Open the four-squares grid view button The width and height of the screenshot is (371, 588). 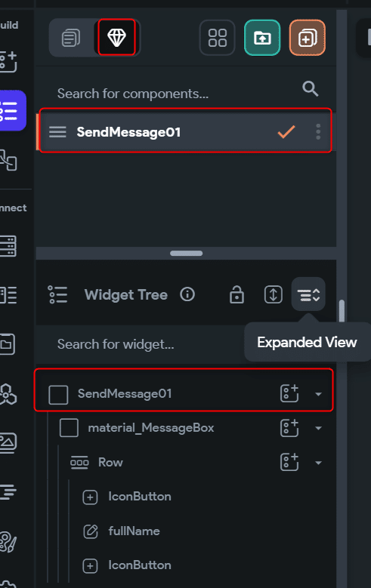[218, 38]
